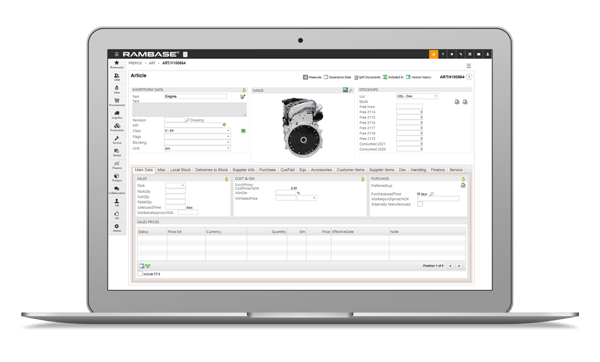
Task: Open the Measures link
Action: 312,77
